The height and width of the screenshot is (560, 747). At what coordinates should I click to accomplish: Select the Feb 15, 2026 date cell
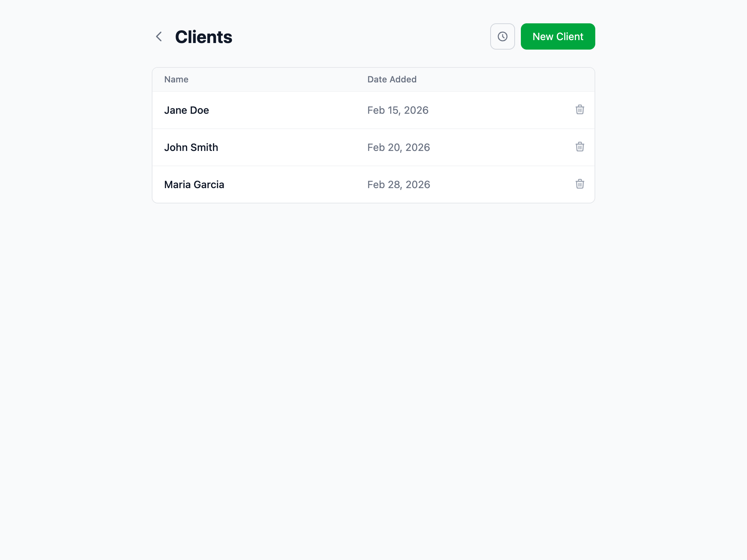pyautogui.click(x=398, y=110)
